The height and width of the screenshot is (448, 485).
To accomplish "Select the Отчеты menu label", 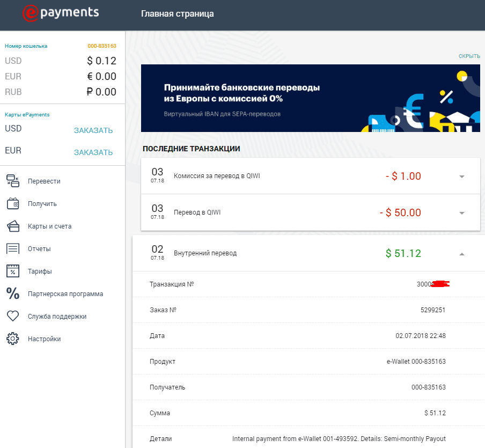I will pyautogui.click(x=39, y=249).
